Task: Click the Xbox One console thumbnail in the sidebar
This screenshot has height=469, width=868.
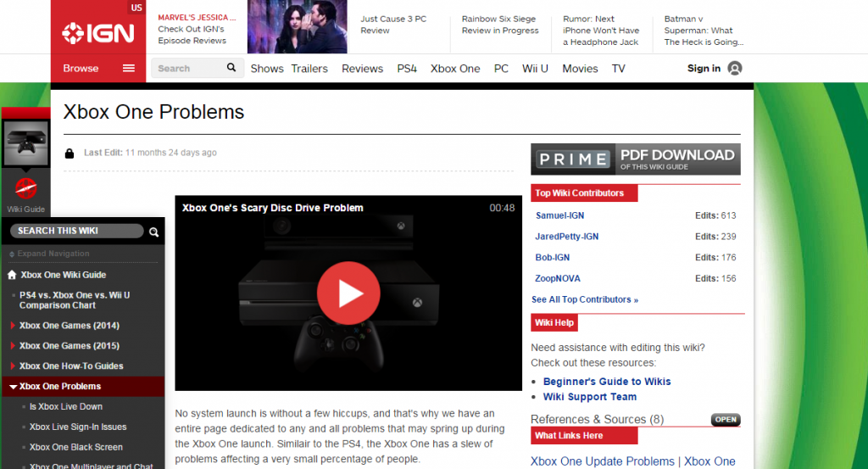Action: click(26, 142)
